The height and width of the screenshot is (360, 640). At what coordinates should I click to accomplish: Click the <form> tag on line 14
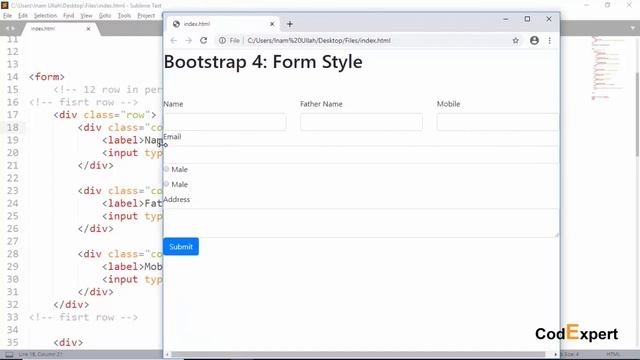pyautogui.click(x=47, y=77)
